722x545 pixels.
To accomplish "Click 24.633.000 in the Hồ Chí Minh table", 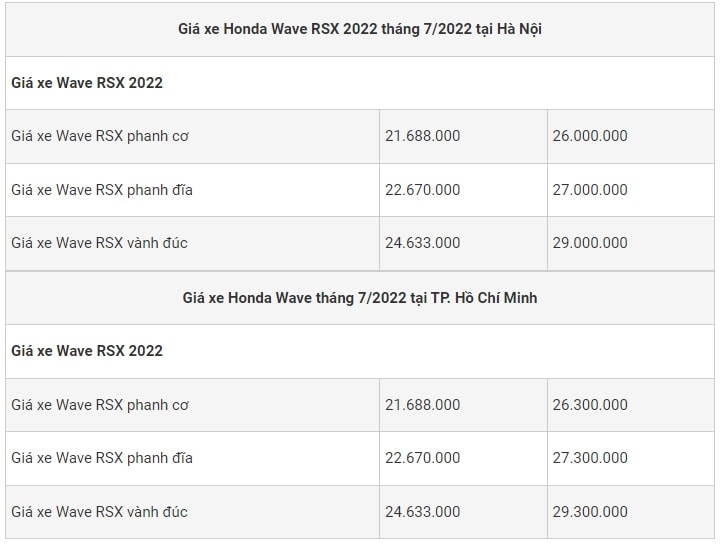I will tap(423, 511).
